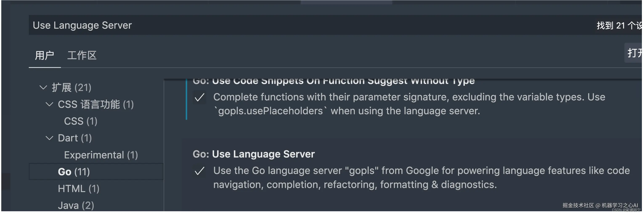Click the settings search box containing Use Language Server
This screenshot has width=644, height=214.
pos(300,25)
